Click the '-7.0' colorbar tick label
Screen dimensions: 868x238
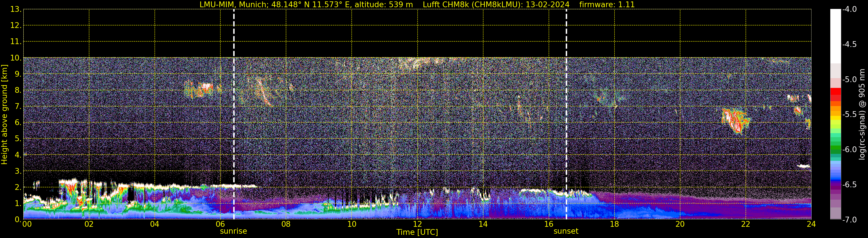[849, 220]
